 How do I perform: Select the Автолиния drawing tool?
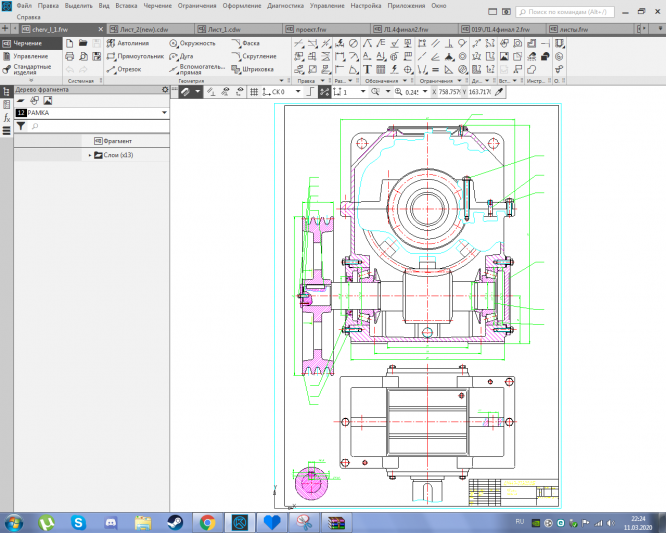[x=131, y=44]
